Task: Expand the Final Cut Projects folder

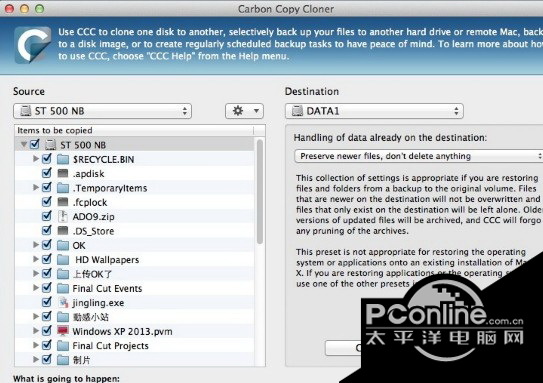Action: (35, 345)
